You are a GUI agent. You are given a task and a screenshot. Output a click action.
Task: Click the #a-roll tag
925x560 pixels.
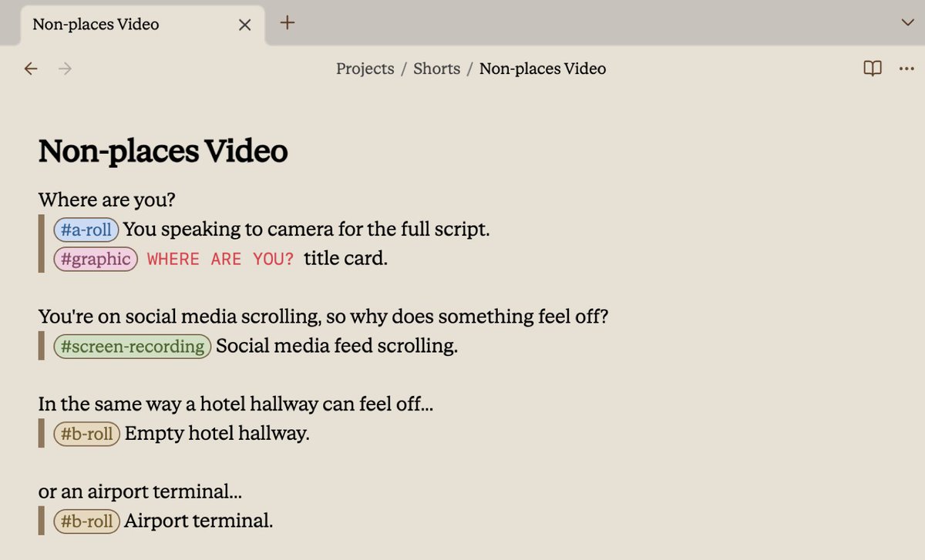click(x=86, y=230)
